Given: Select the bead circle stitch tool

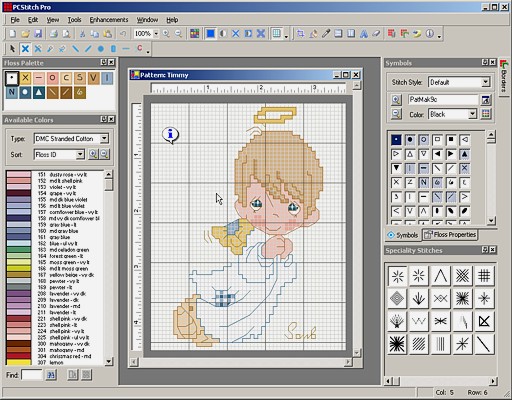Looking at the screenshot, I should coord(101,49).
